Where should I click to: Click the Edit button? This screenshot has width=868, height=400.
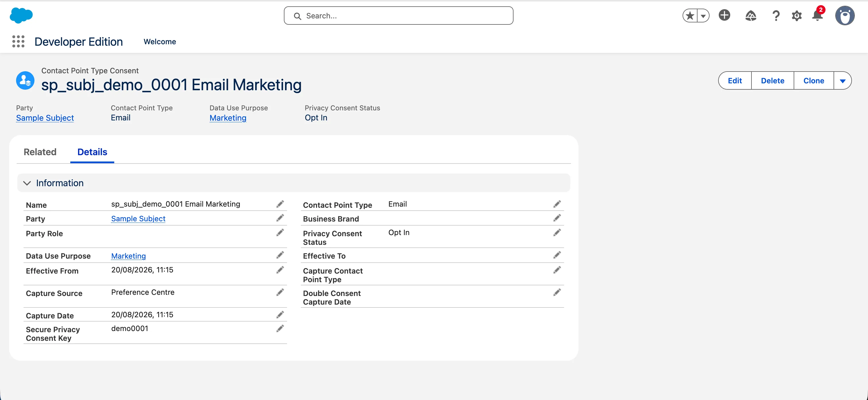[735, 81]
